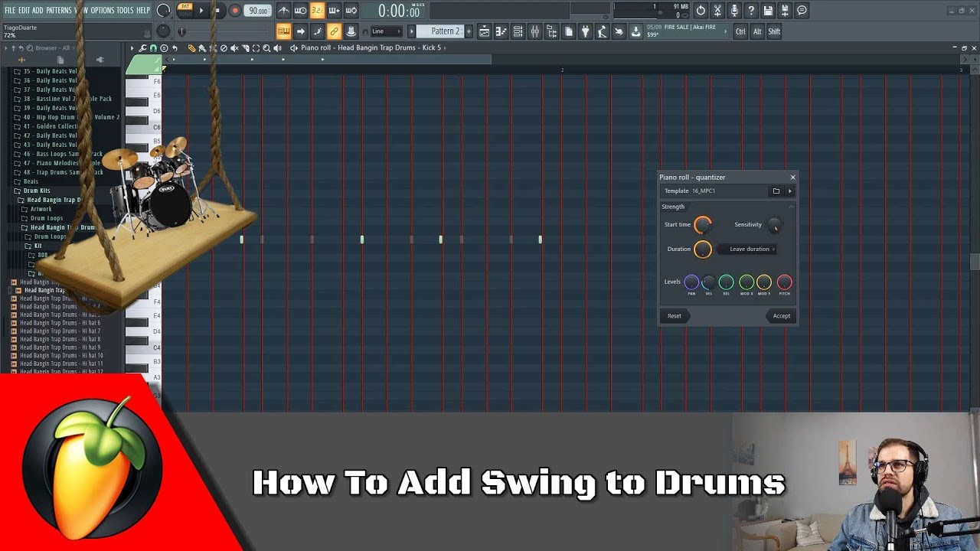The height and width of the screenshot is (551, 980).
Task: Open the Playlist view
Action: [485, 31]
